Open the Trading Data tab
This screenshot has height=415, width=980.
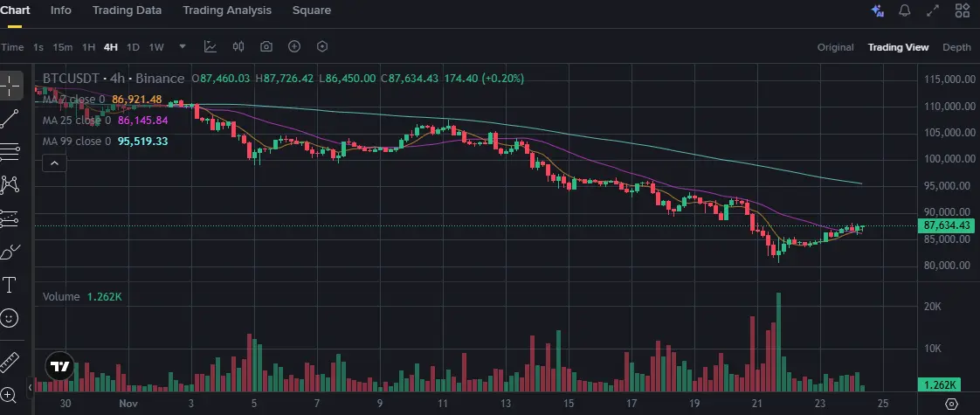[127, 10]
